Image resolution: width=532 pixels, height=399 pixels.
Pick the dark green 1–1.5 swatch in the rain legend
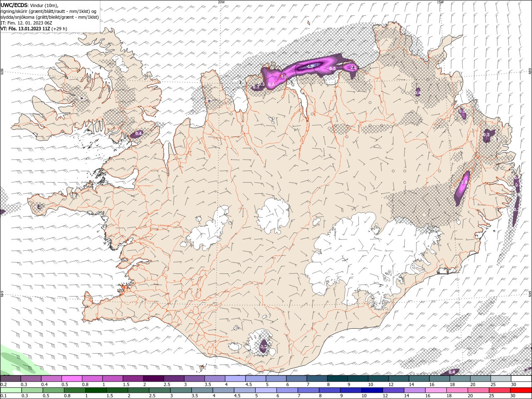pyautogui.click(x=96, y=390)
